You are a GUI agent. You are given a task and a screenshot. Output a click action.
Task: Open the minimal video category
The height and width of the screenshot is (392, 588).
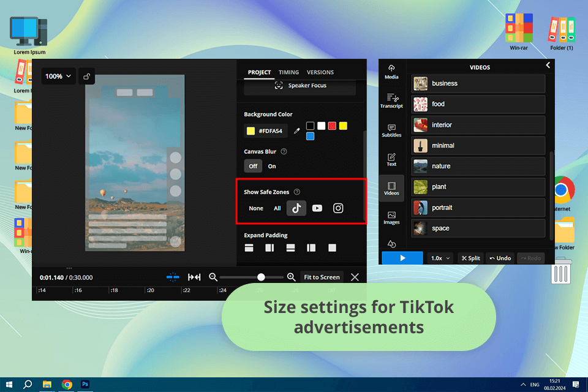(x=478, y=146)
